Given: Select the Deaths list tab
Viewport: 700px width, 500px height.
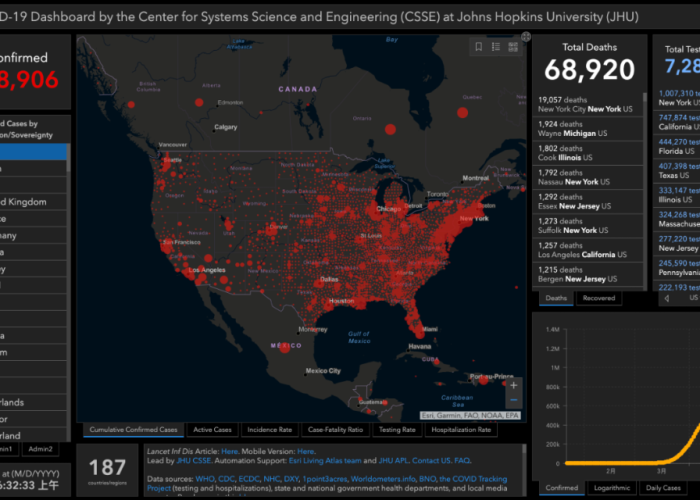Looking at the screenshot, I should tap(556, 298).
